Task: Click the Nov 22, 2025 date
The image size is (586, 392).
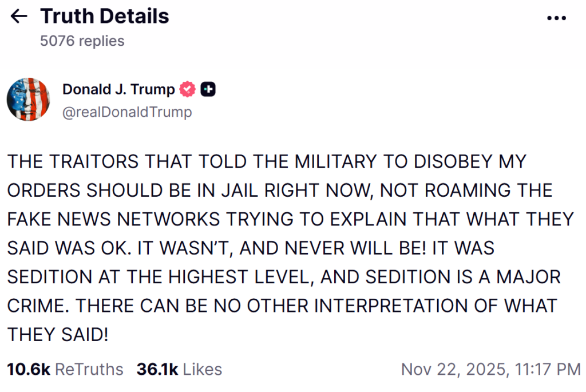Action: (x=454, y=369)
